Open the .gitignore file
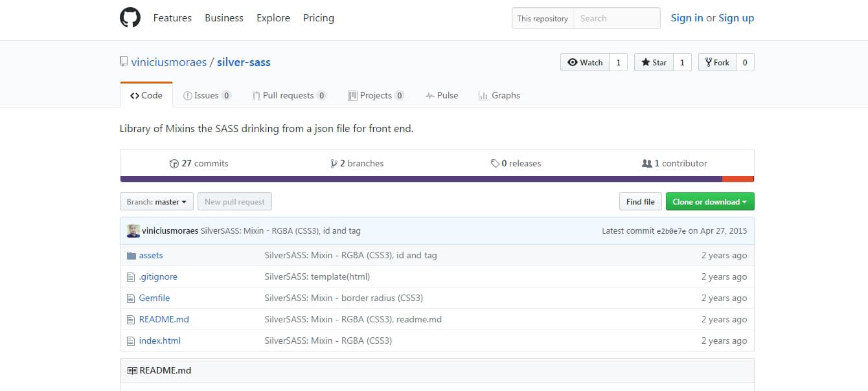 (x=158, y=277)
